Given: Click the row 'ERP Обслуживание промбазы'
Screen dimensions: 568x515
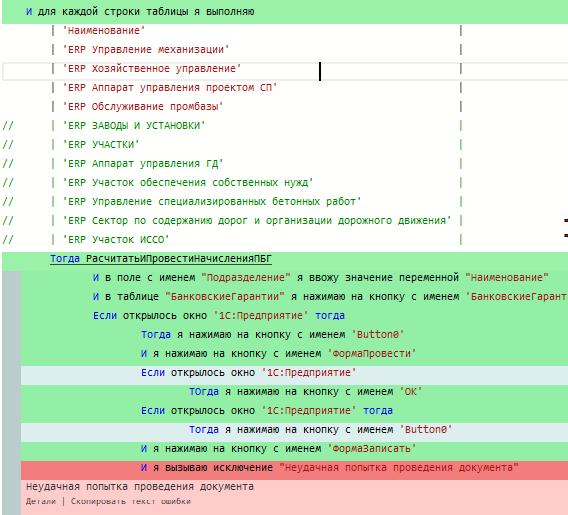Looking at the screenshot, I should pos(143,106).
